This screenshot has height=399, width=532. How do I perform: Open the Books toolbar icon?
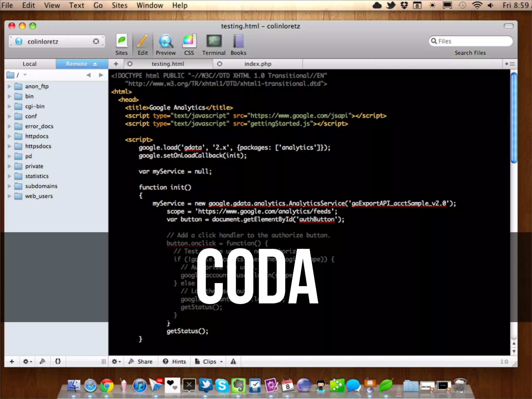coord(238,42)
